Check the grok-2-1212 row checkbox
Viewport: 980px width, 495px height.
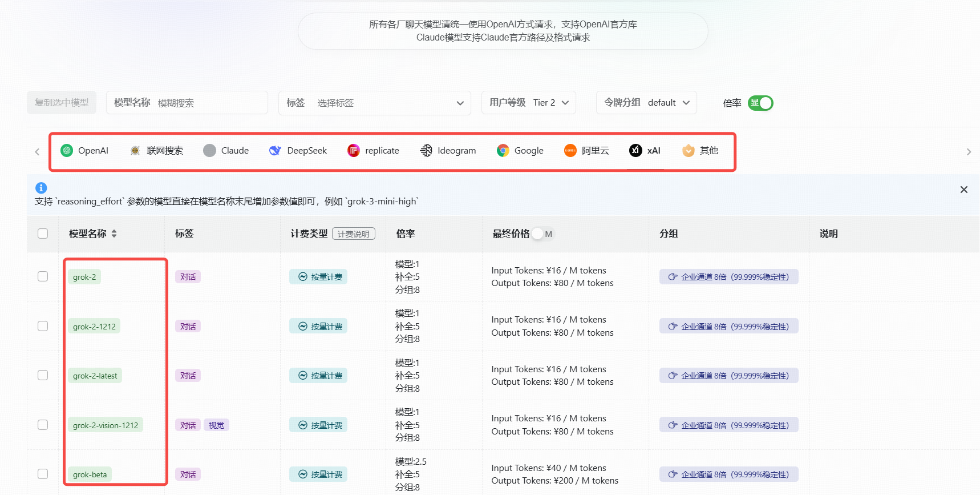click(43, 326)
